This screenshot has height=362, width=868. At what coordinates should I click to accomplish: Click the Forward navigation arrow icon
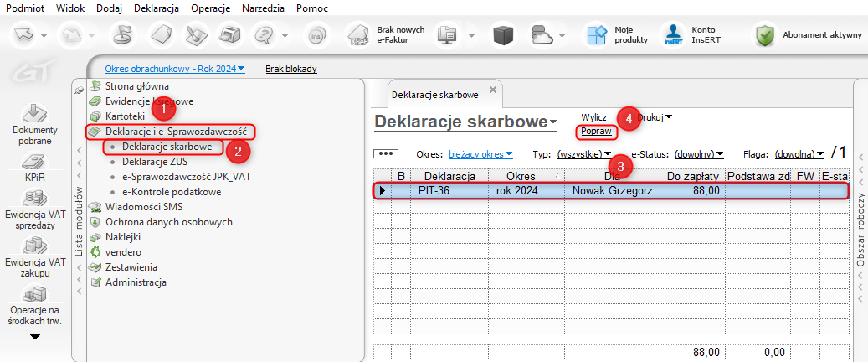tap(71, 35)
